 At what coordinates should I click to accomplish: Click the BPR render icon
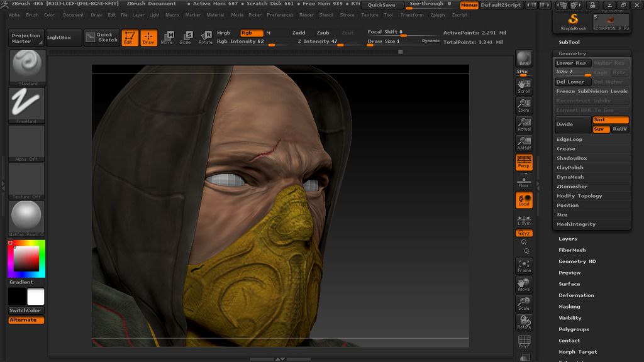click(524, 58)
